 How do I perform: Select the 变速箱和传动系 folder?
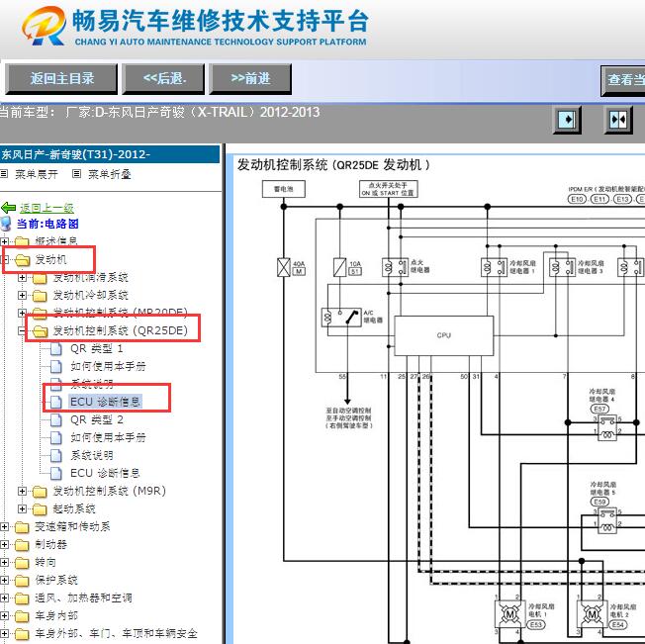tap(72, 527)
